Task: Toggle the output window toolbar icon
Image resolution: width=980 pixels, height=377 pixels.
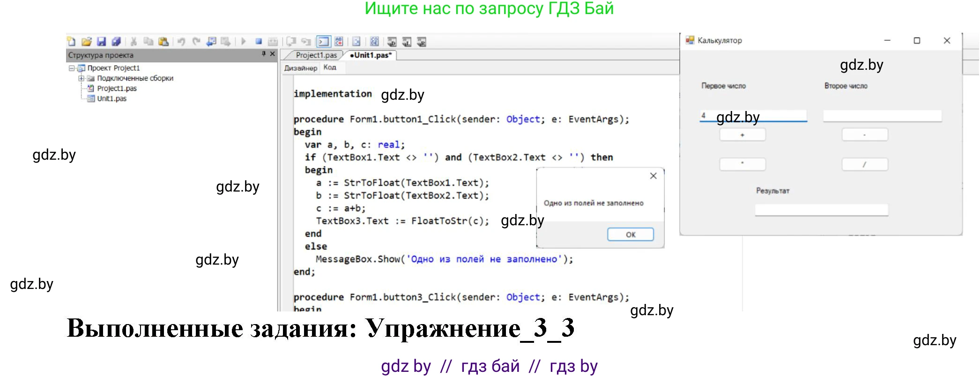Action: (323, 42)
